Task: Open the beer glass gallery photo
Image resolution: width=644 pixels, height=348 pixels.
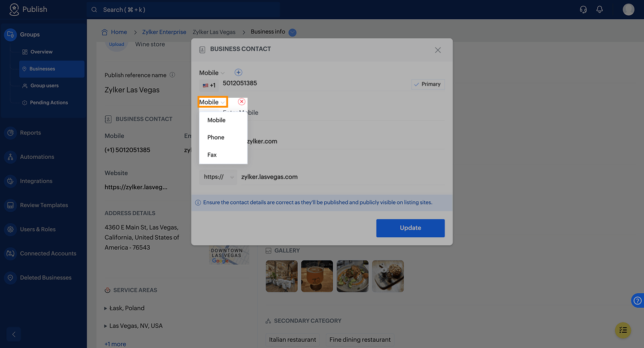Action: click(x=317, y=276)
